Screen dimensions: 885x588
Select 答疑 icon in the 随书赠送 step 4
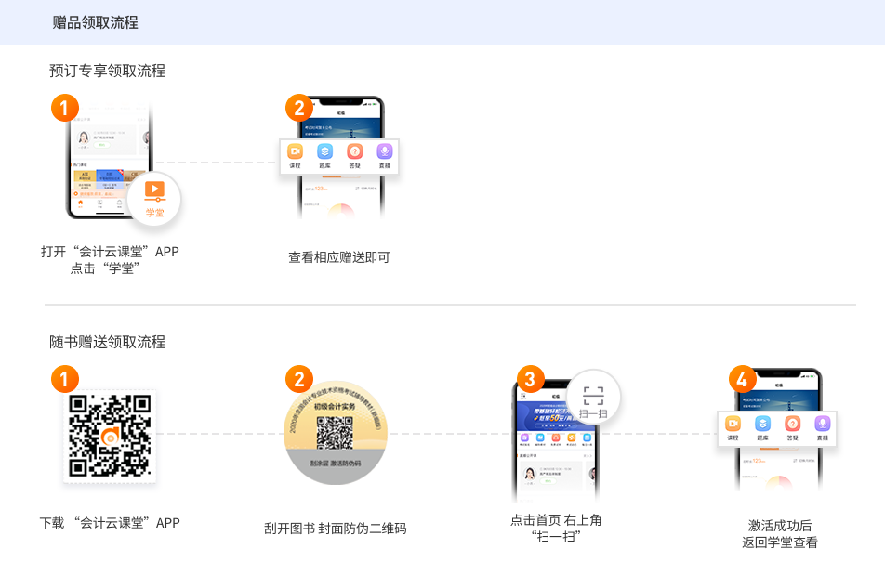pos(792,425)
